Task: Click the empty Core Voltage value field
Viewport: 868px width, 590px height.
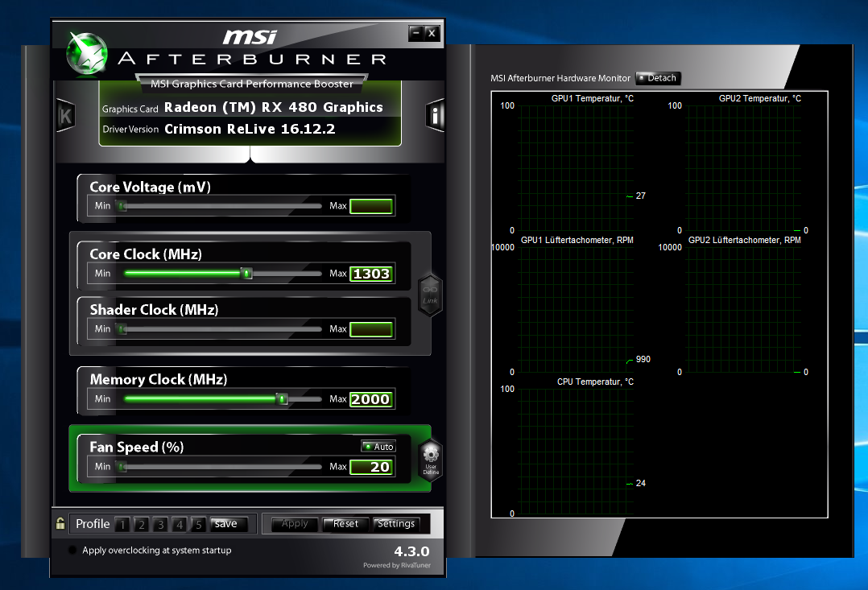Action: [x=371, y=206]
